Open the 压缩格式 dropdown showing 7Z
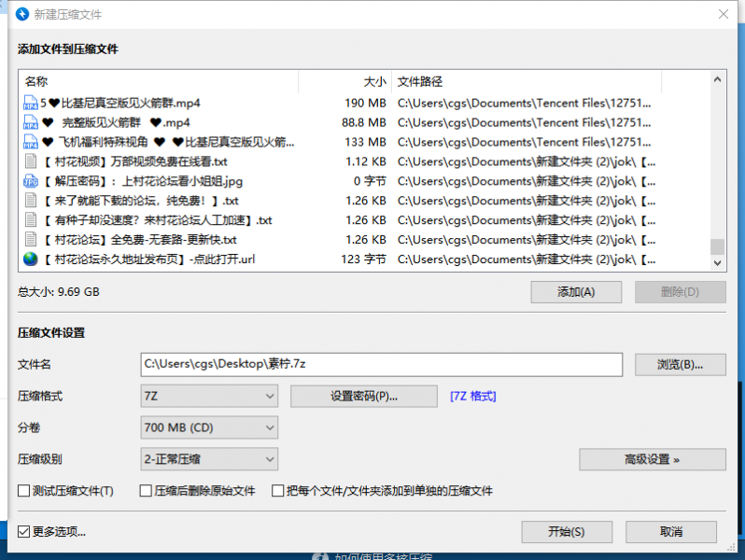 (209, 396)
